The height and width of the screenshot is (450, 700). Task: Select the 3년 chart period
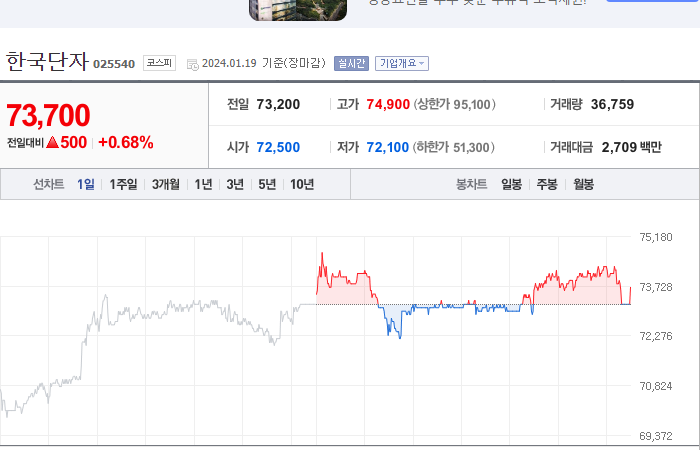(235, 184)
